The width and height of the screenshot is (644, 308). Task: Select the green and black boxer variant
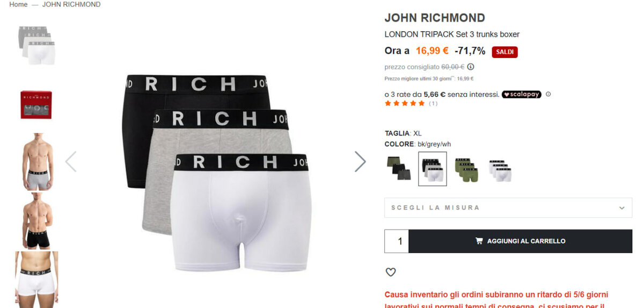pos(399,168)
